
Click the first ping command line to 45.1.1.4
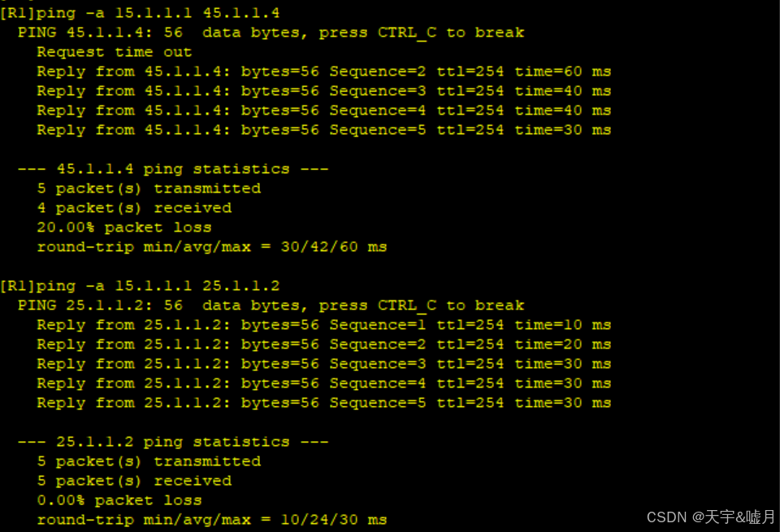coord(140,13)
